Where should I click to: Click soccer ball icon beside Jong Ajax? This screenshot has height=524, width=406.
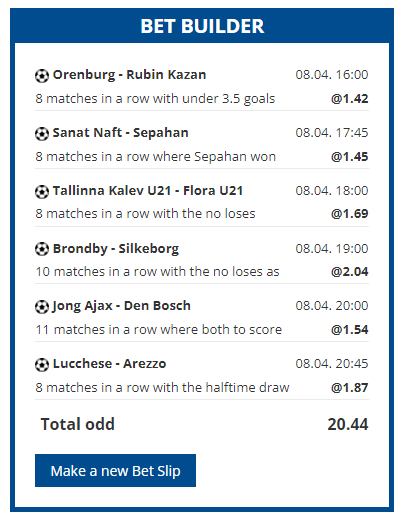[42, 307]
